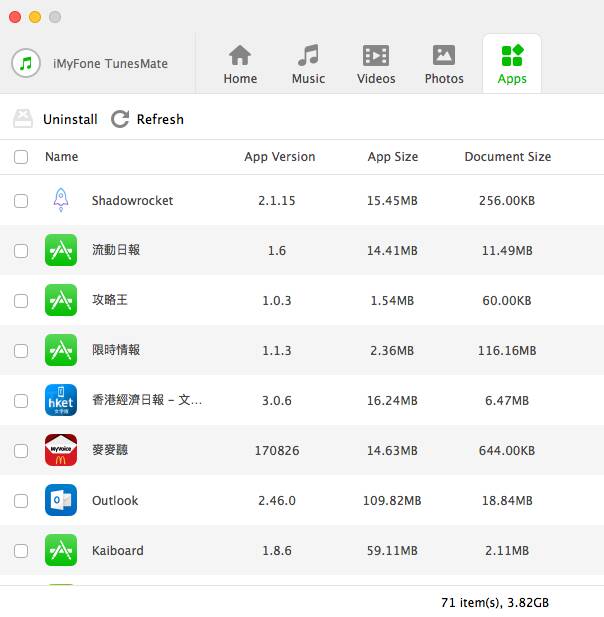Viewport: 604px width, 617px height.
Task: Sort by the App Version column header
Action: [279, 157]
